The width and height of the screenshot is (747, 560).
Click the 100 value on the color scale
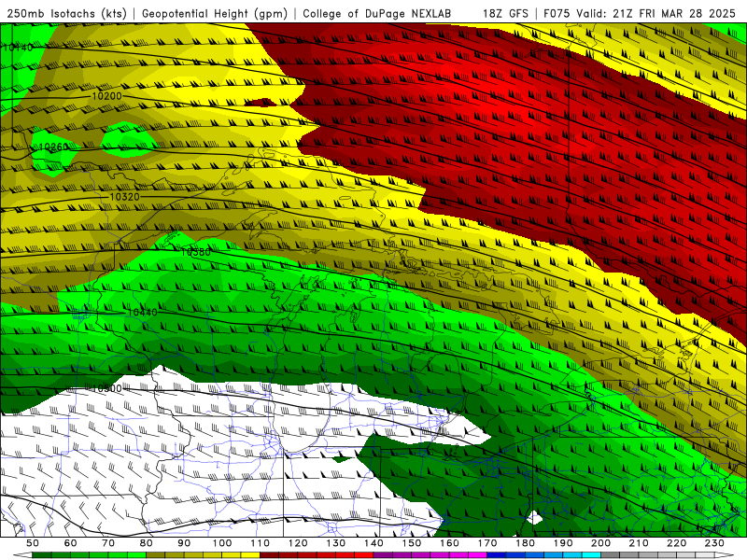(222, 543)
